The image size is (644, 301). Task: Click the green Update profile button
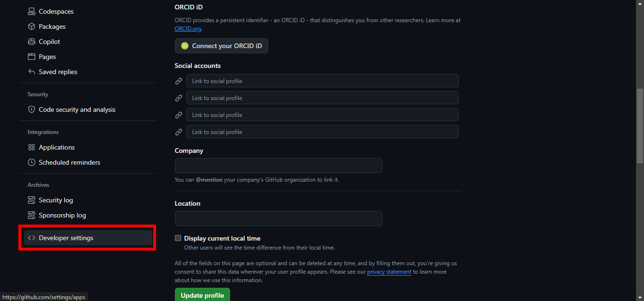[x=202, y=295]
